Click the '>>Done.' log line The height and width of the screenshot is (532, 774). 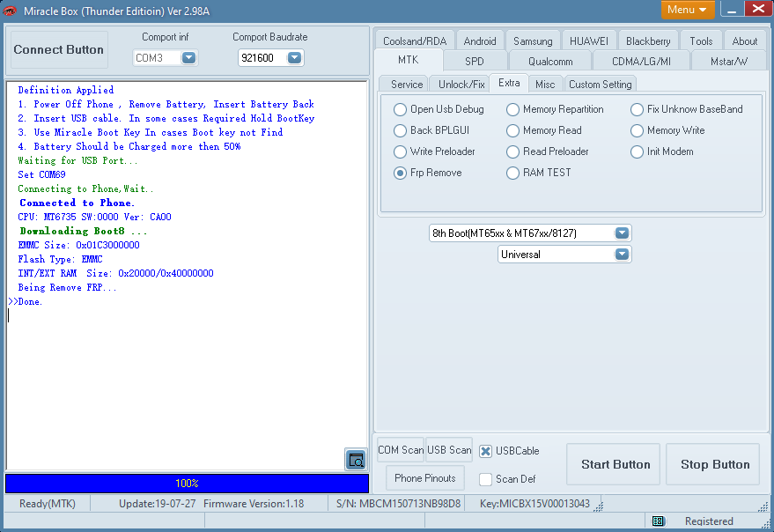pyautogui.click(x=26, y=302)
